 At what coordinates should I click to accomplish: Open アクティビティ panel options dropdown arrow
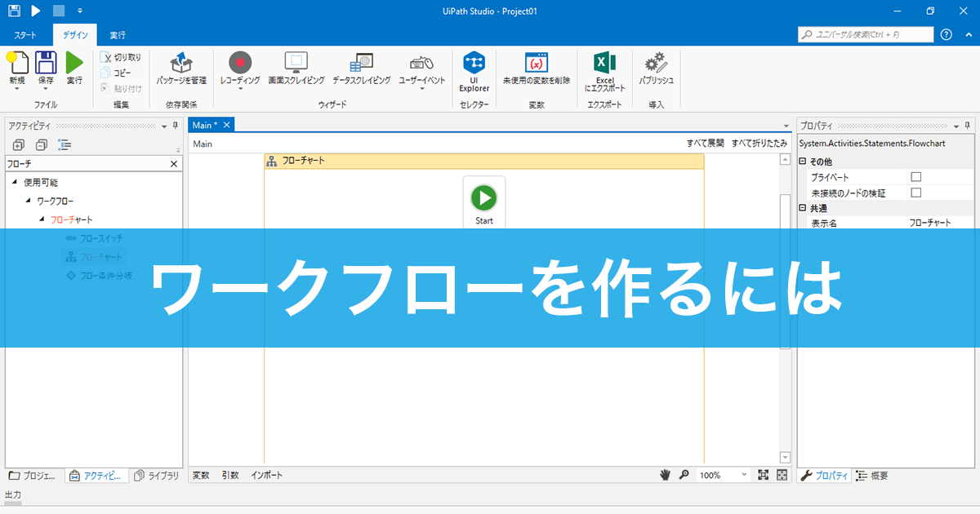[164, 126]
